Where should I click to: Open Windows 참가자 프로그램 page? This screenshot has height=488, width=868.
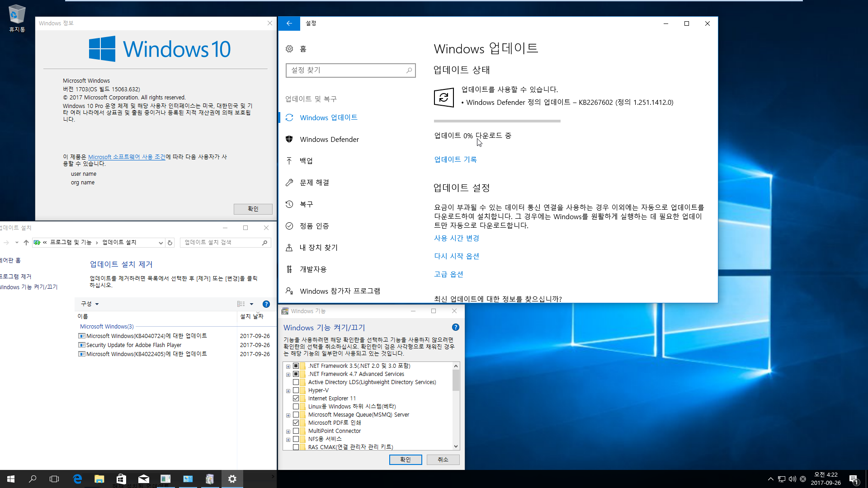(x=340, y=291)
